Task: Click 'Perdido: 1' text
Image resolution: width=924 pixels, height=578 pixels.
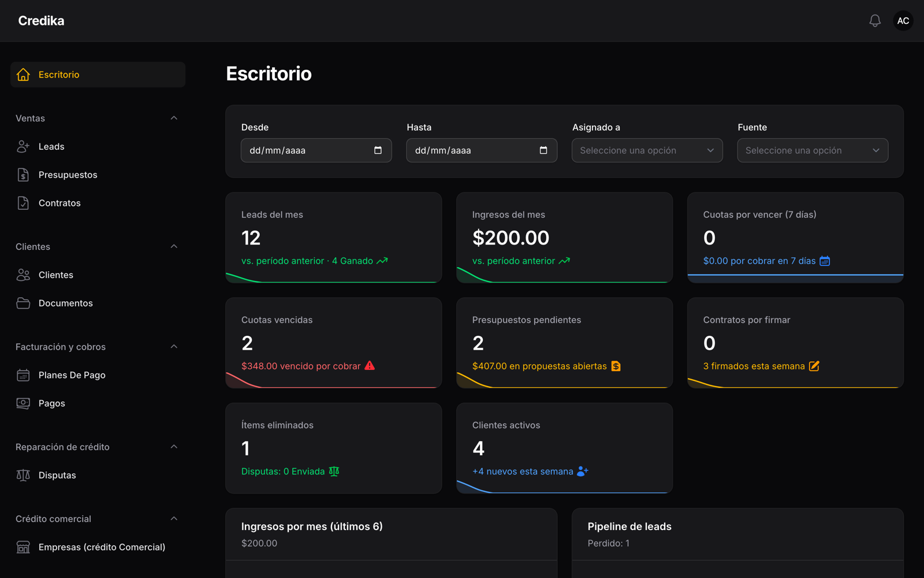Action: pos(609,543)
